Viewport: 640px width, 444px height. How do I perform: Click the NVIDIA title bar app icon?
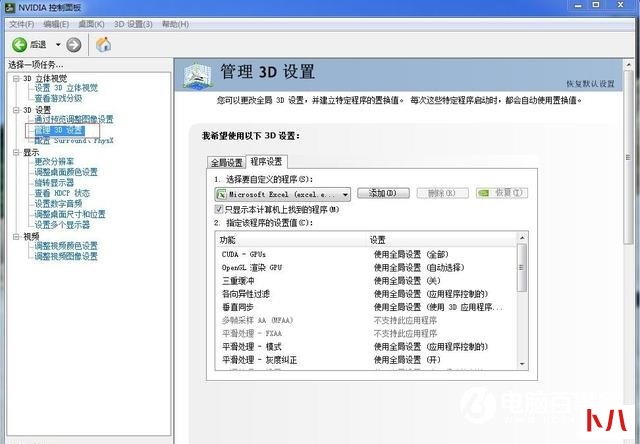10,7
